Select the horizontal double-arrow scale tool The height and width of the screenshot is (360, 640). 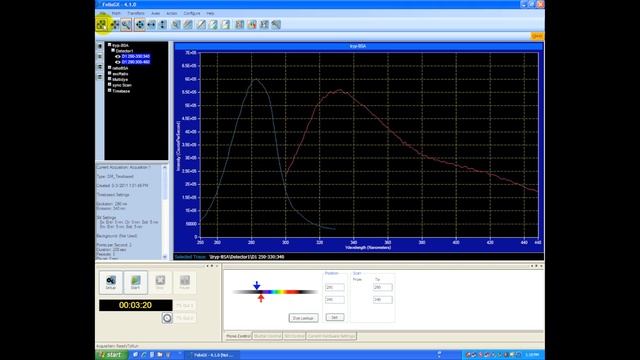pos(151,25)
